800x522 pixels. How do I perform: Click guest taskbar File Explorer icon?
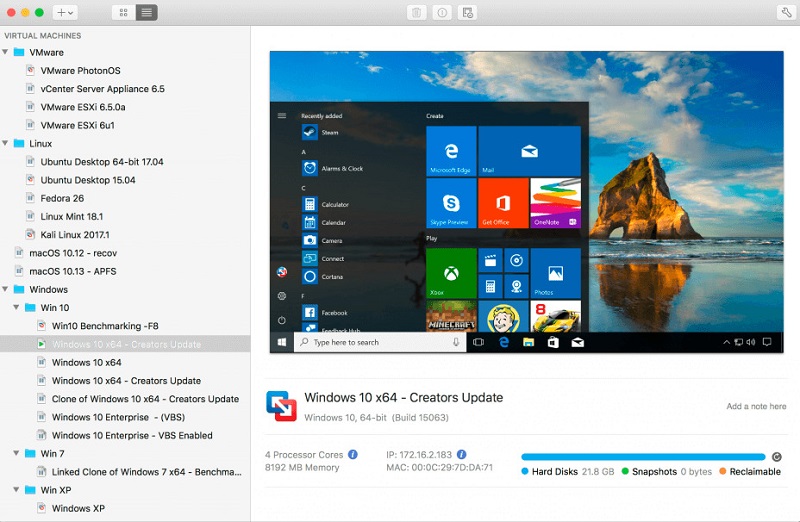pyautogui.click(x=528, y=342)
